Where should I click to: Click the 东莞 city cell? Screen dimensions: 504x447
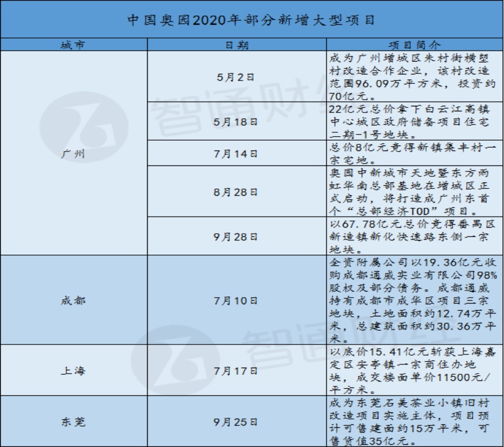pyautogui.click(x=73, y=421)
